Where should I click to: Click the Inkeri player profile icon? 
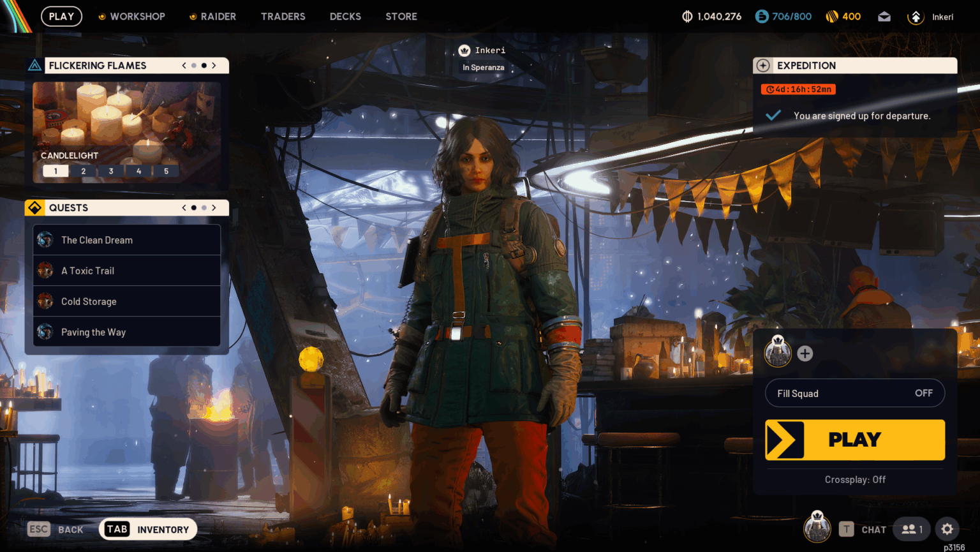[x=916, y=17]
